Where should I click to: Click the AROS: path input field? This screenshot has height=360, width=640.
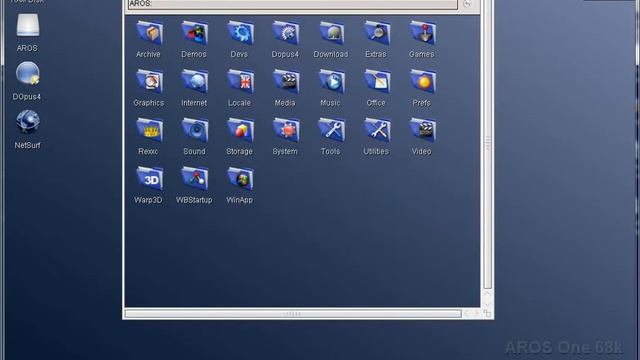293,4
